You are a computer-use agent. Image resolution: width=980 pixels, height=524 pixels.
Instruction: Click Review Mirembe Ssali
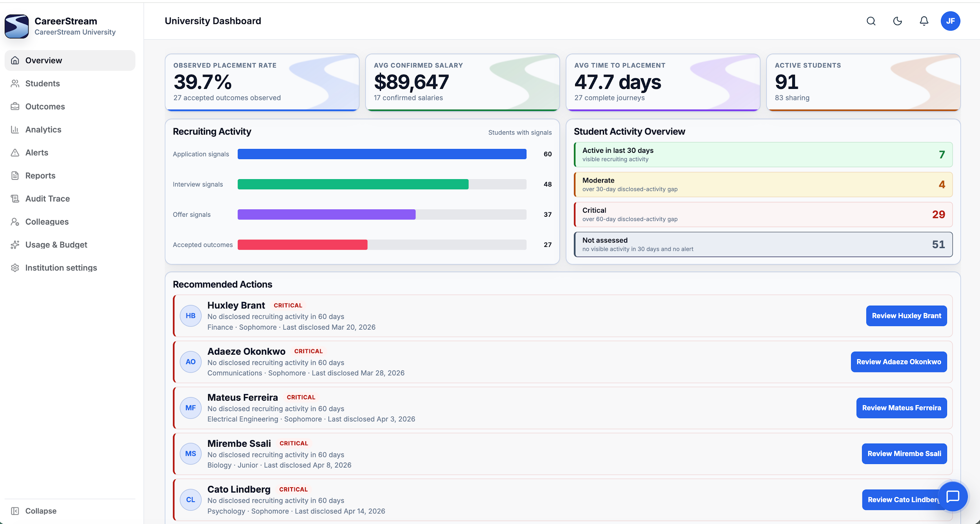pos(904,454)
